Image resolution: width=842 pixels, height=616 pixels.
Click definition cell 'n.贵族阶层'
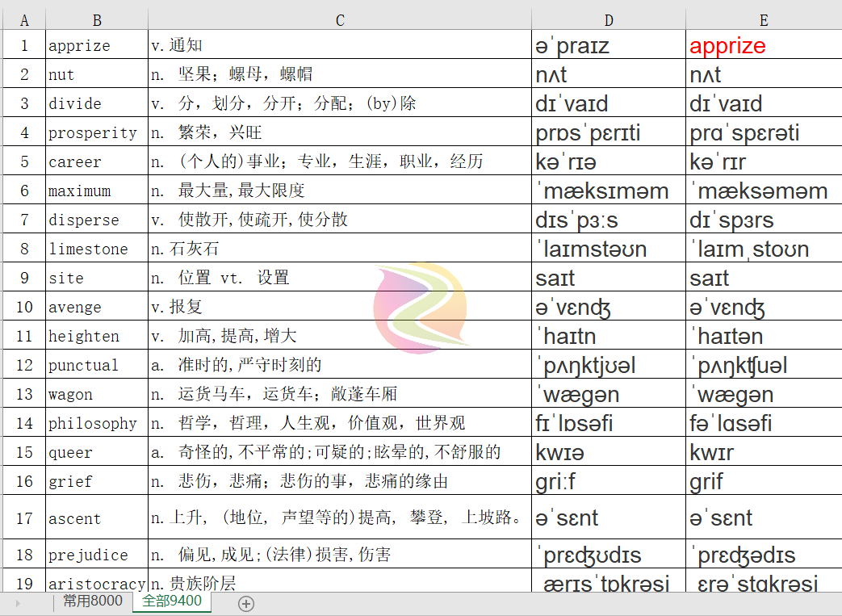[340, 580]
